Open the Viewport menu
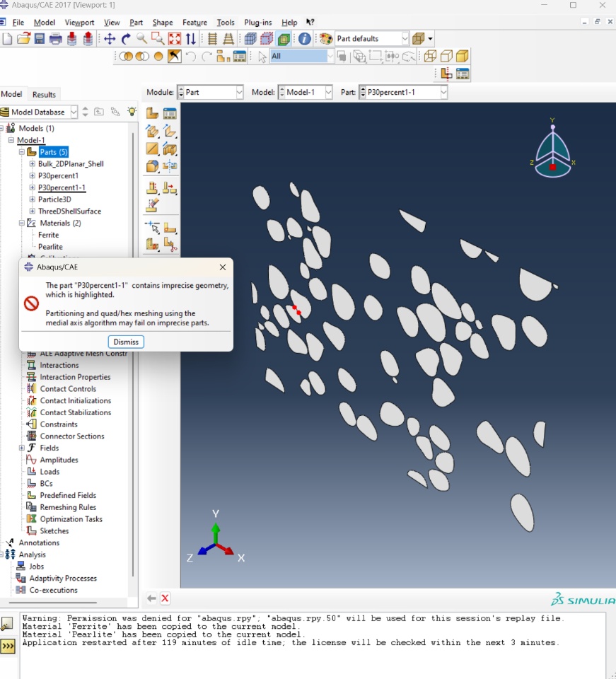 click(x=79, y=23)
